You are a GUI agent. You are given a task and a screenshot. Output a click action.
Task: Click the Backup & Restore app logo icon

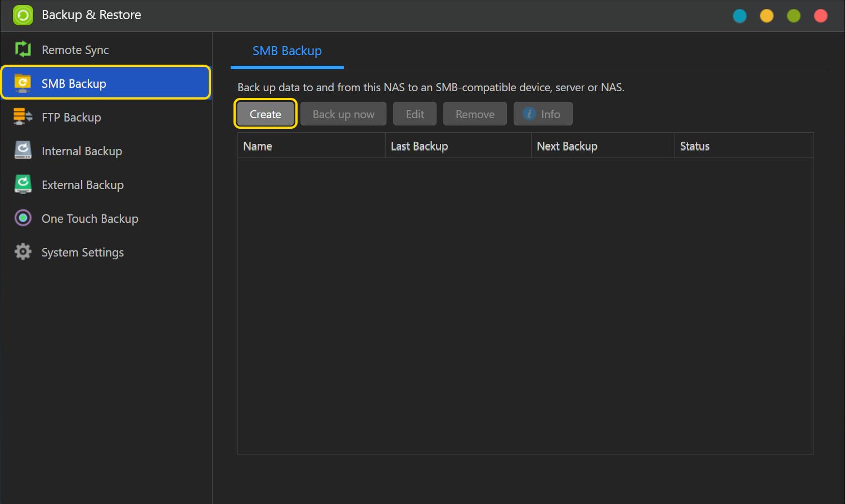click(x=23, y=15)
